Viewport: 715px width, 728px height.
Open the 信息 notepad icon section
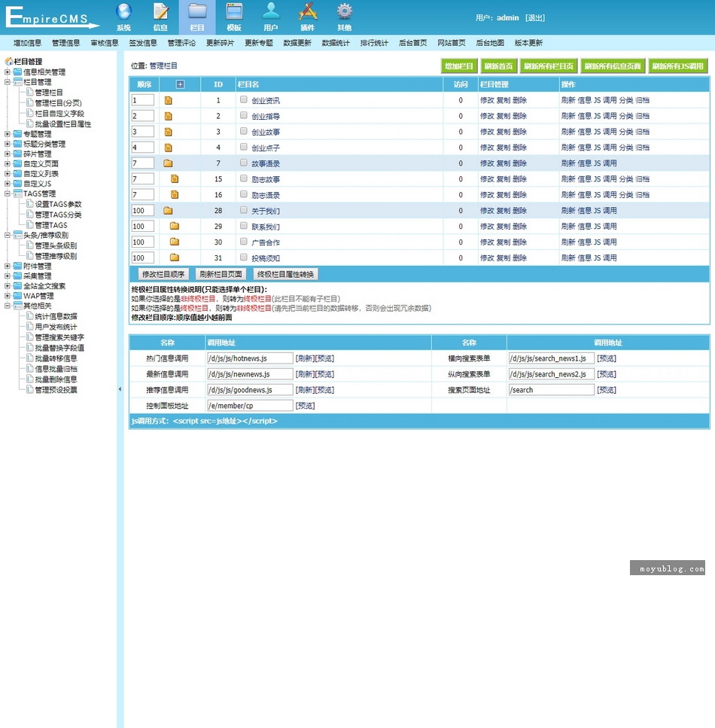pyautogui.click(x=160, y=17)
